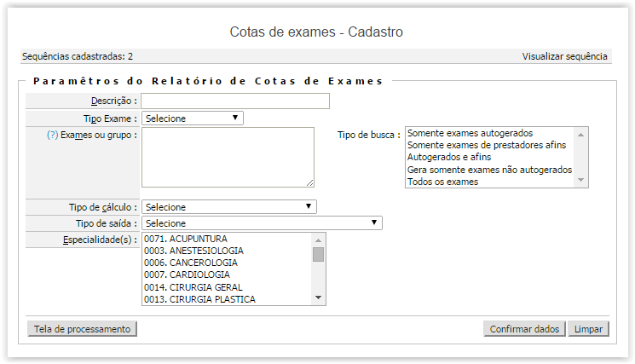This screenshot has height=364, width=635.
Task: Open the Tipo Exame dropdown
Action: [193, 118]
